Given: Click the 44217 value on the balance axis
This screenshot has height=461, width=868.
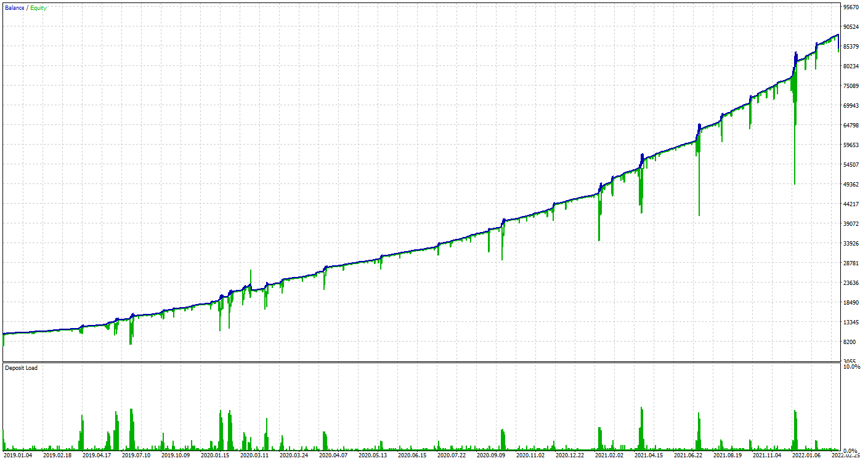Looking at the screenshot, I should click(851, 204).
